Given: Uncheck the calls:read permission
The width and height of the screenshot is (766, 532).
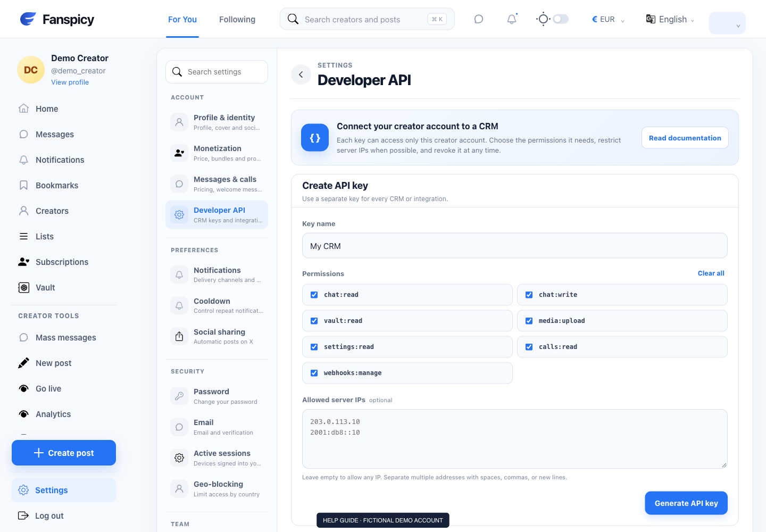Looking at the screenshot, I should pos(529,347).
